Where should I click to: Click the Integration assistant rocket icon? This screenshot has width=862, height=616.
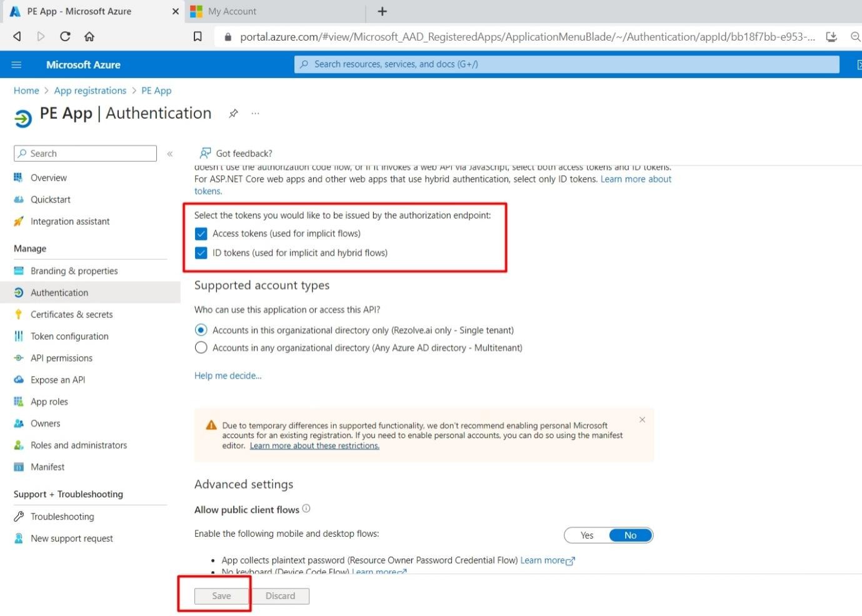[x=19, y=221]
